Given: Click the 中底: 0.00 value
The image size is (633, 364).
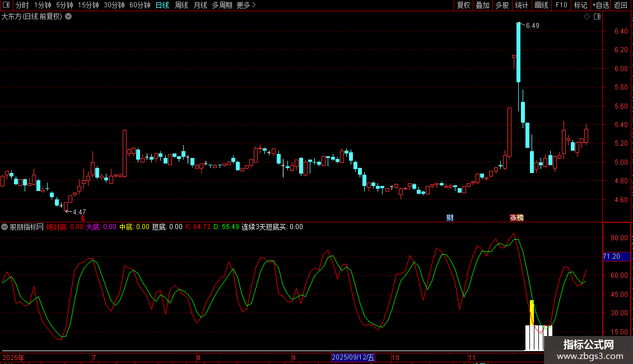Looking at the screenshot, I should (x=134, y=227).
